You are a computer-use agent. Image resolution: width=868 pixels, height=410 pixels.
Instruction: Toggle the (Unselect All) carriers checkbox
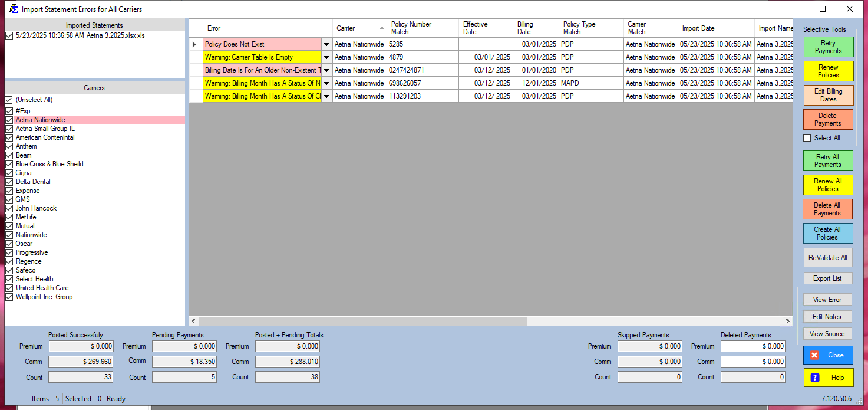[x=9, y=100]
